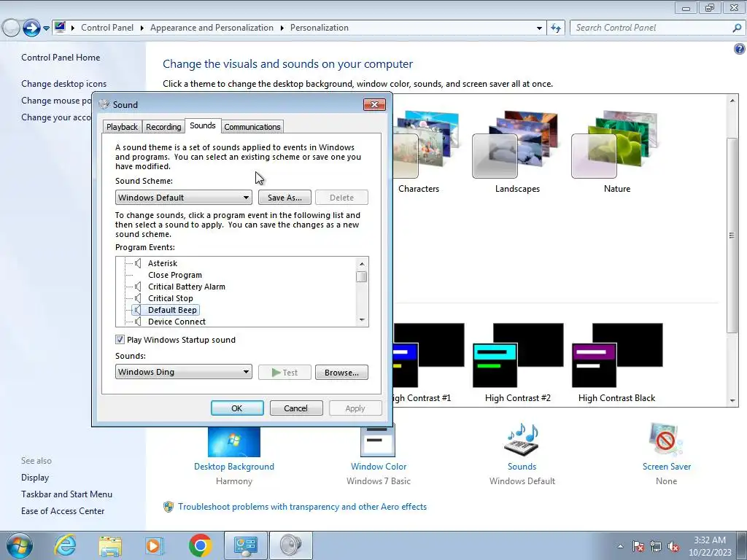747x560 pixels.
Task: Close the Sound dialog
Action: point(374,105)
